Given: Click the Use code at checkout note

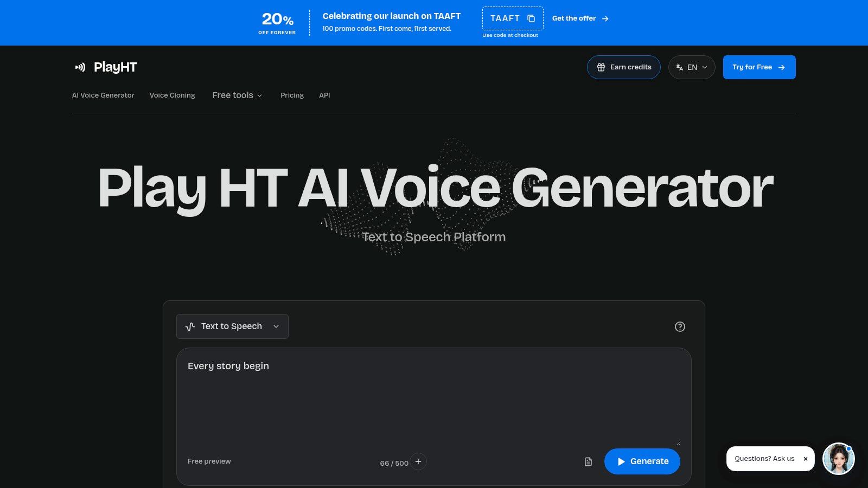Looking at the screenshot, I should coord(510,35).
